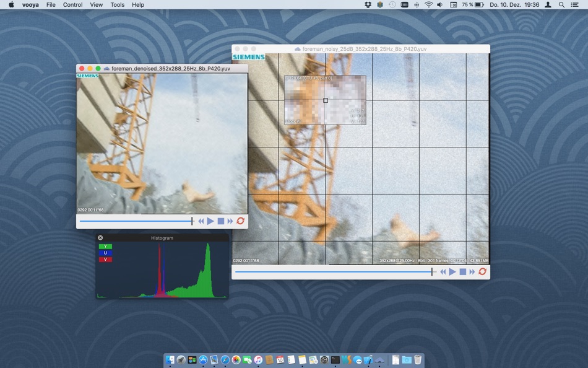Open Messages from the Dock
This screenshot has height=368, width=588.
tap(357, 360)
